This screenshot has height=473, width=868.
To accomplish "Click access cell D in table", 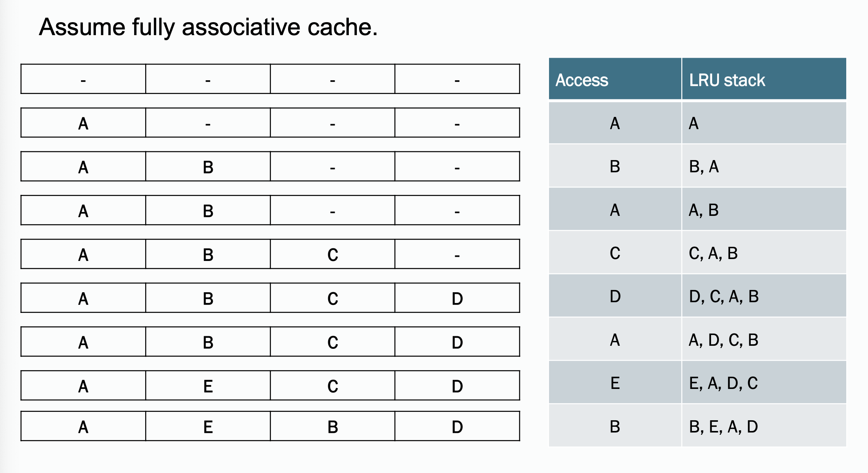I will coord(615,296).
